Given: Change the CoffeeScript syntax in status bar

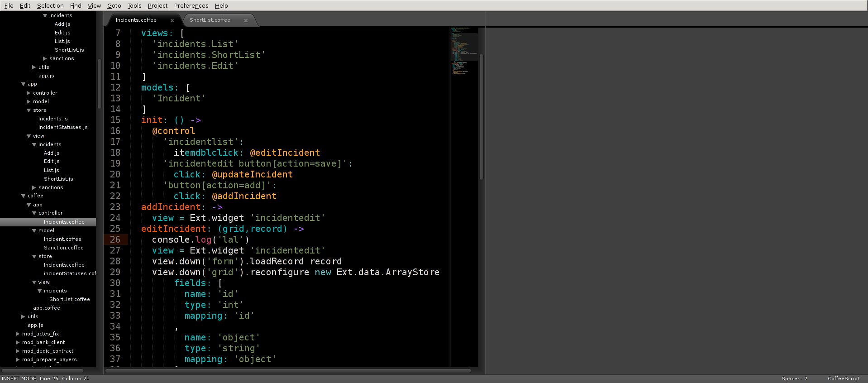Looking at the screenshot, I should click(x=844, y=378).
